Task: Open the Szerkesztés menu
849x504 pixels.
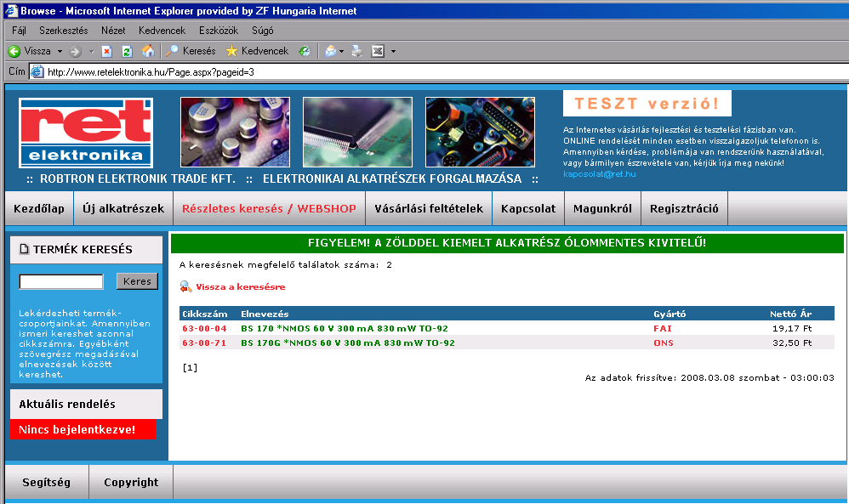Action: pos(63,31)
